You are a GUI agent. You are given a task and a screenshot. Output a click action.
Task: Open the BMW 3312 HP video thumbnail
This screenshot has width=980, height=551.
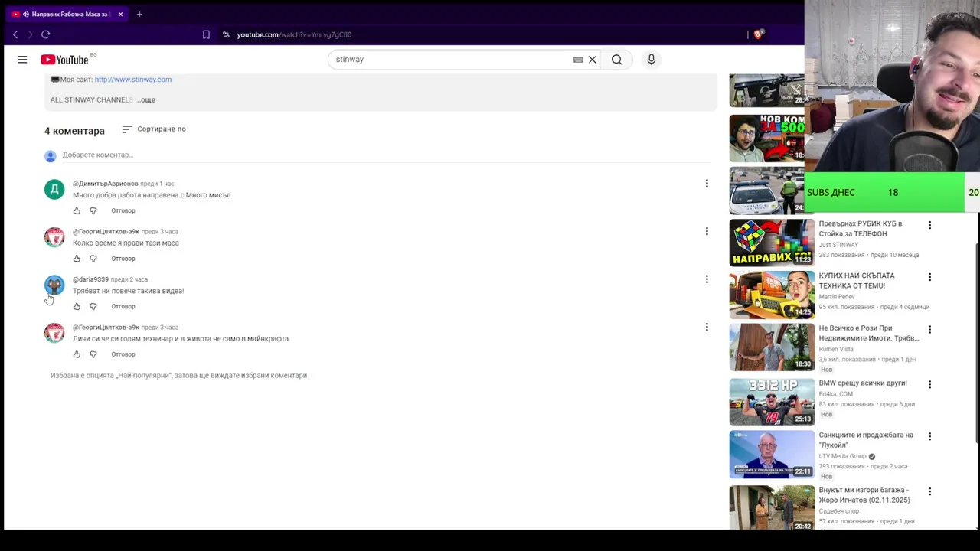[772, 402]
